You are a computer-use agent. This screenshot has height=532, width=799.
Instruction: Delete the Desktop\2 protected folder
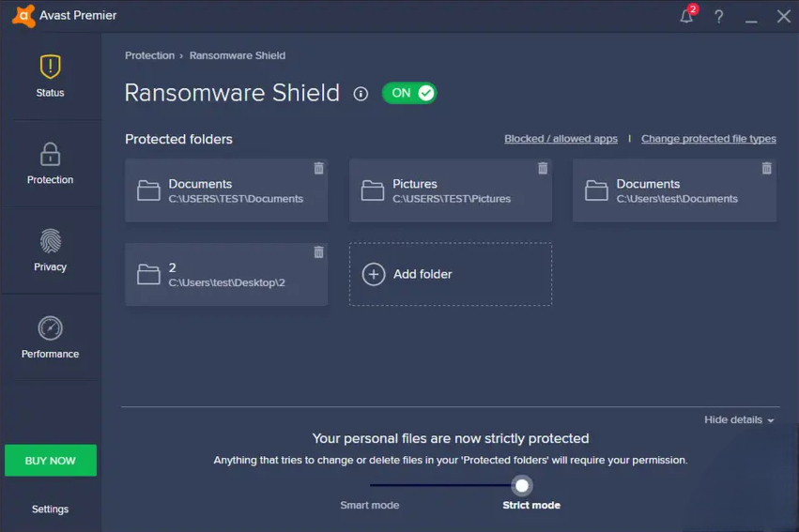click(318, 251)
